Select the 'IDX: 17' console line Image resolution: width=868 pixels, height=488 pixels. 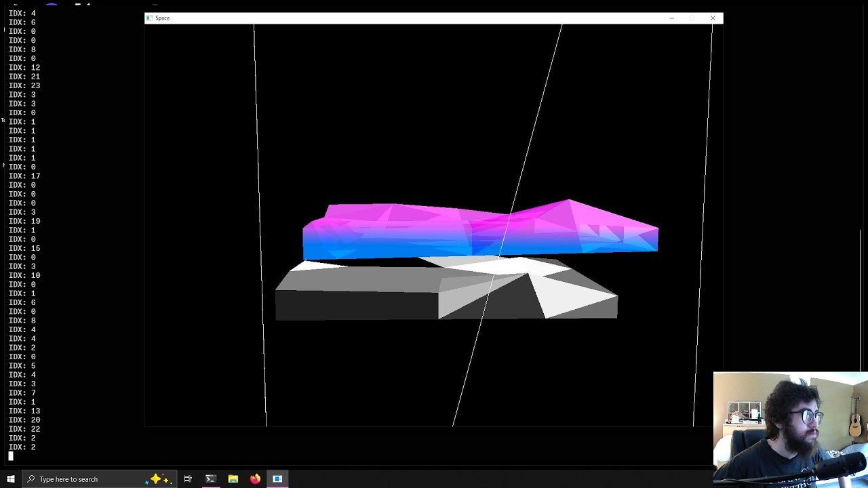pyautogui.click(x=24, y=176)
